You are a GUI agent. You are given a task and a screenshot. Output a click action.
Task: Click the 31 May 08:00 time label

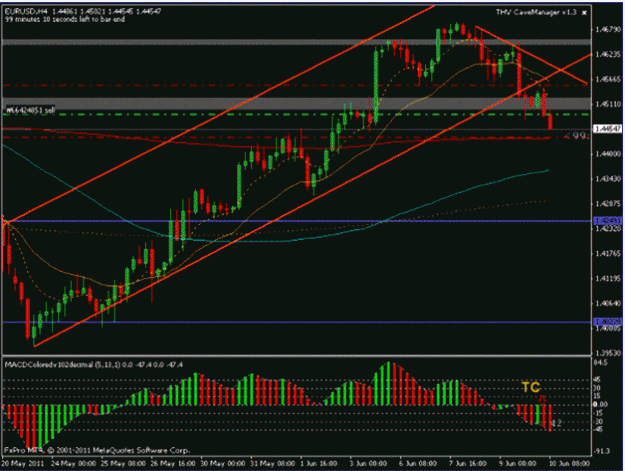click(273, 463)
